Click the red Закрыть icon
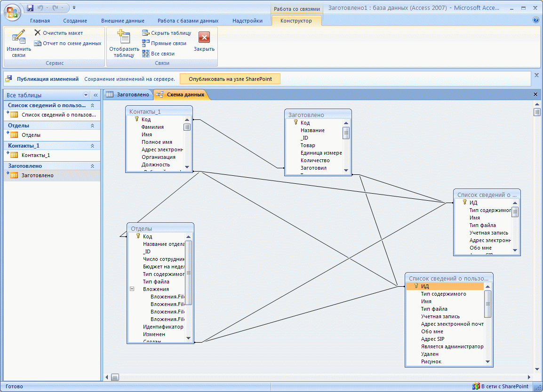This screenshot has width=543, height=392. click(204, 37)
